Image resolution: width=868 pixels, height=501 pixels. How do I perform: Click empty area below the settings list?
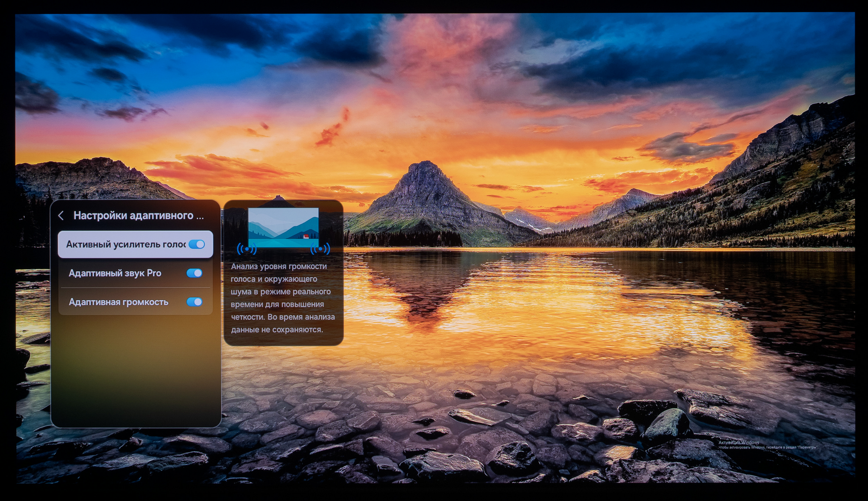(x=135, y=371)
